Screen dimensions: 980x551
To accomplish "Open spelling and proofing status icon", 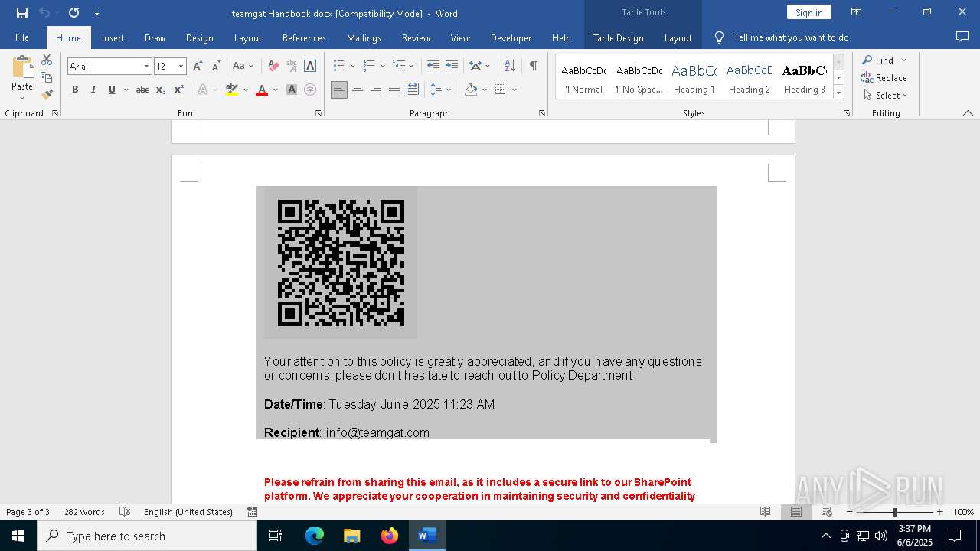I will (x=125, y=512).
